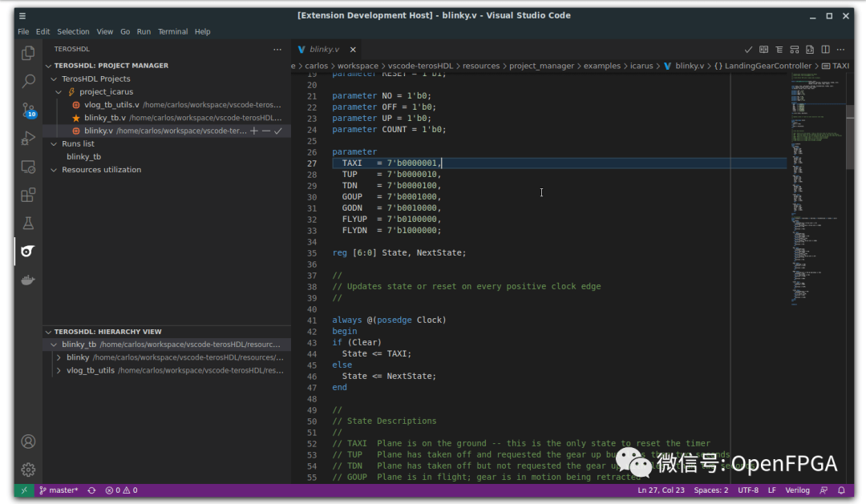
Task: Click the minus icon on blinky.v row
Action: (266, 131)
